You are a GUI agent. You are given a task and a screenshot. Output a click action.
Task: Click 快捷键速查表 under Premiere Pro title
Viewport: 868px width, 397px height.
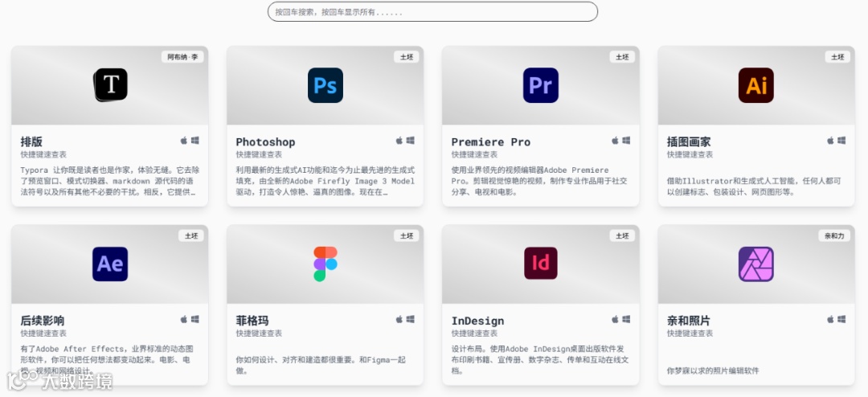click(x=474, y=154)
